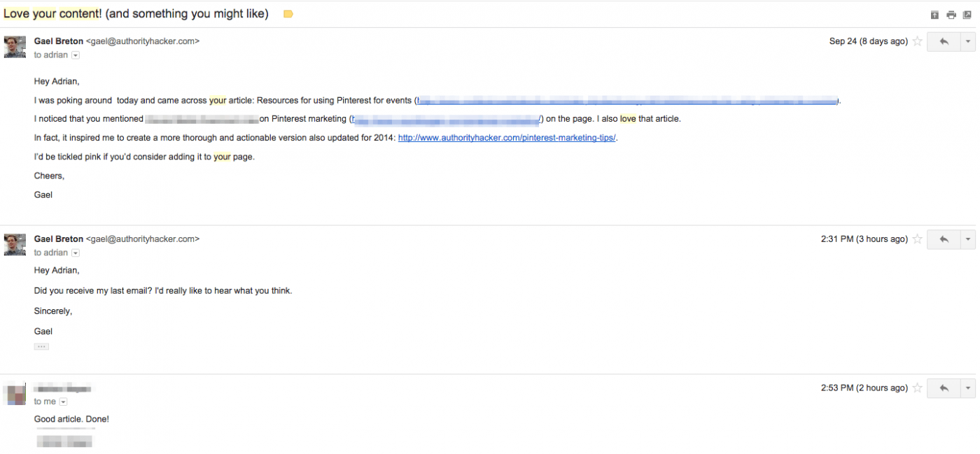Click the yellow label tag beside the subject
This screenshot has height=454, width=980.
pyautogui.click(x=288, y=14)
